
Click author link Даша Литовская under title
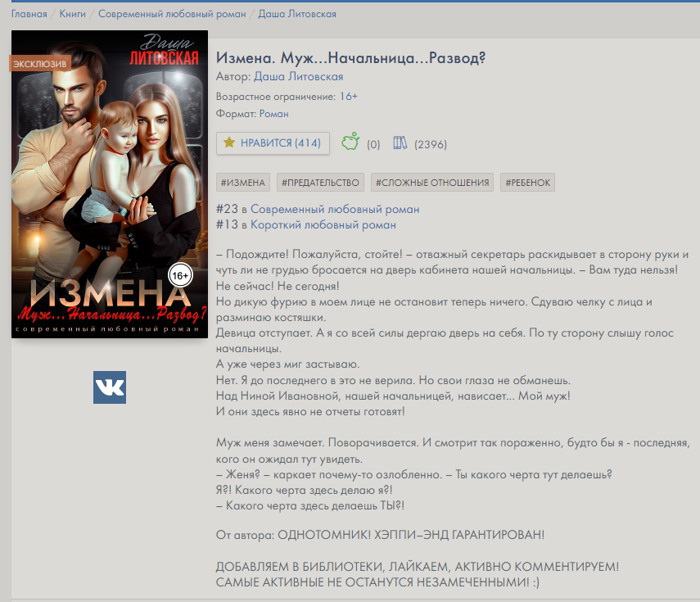[298, 77]
